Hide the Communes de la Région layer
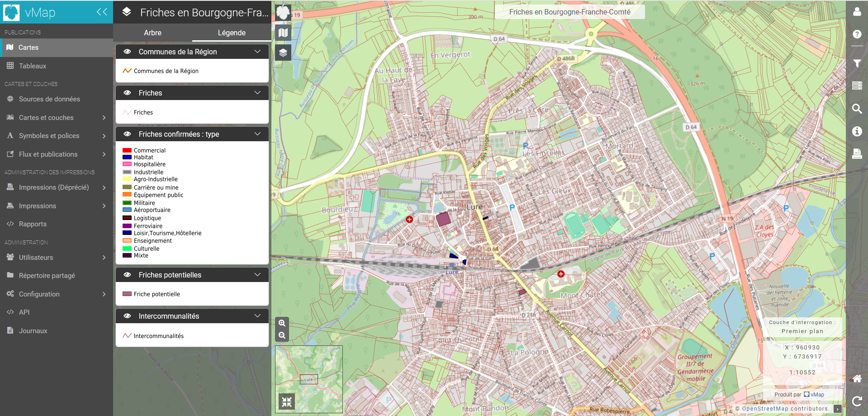The width and height of the screenshot is (868, 416). (x=128, y=52)
